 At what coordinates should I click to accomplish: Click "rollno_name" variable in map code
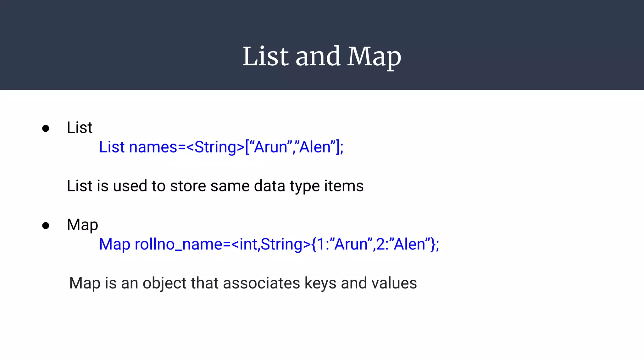coord(179,244)
